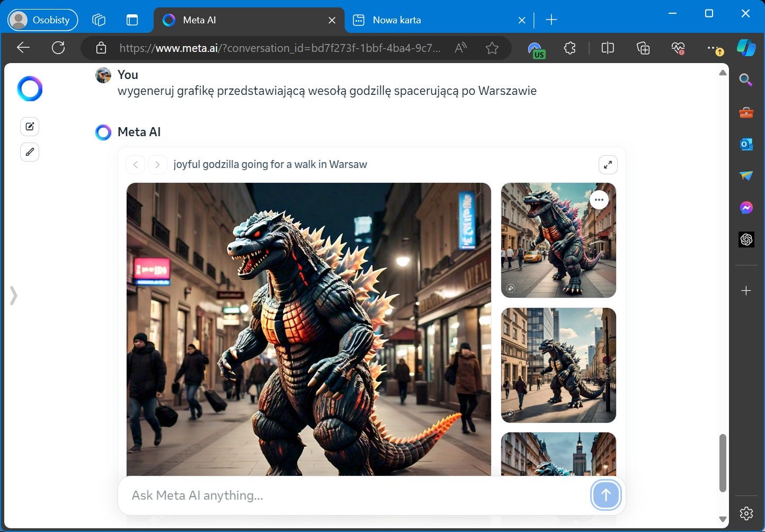Open the Imagine brush tool

pyautogui.click(x=30, y=152)
